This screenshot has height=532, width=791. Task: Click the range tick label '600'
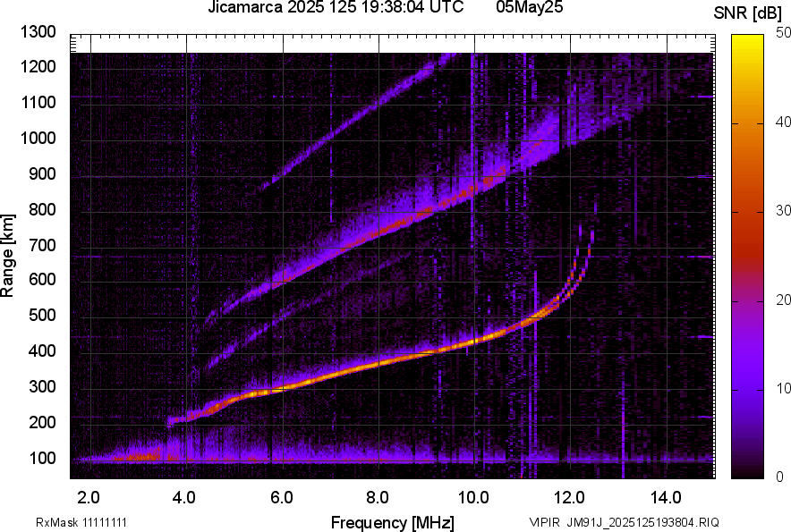(42, 279)
